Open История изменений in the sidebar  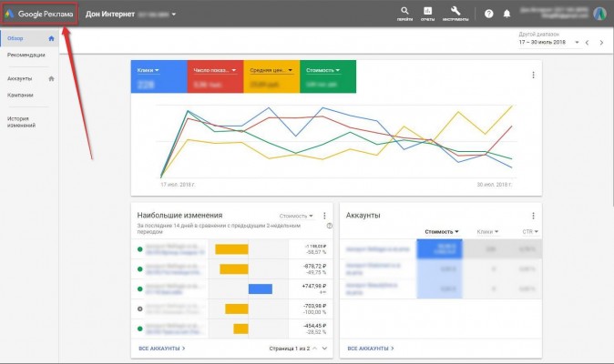pos(22,123)
